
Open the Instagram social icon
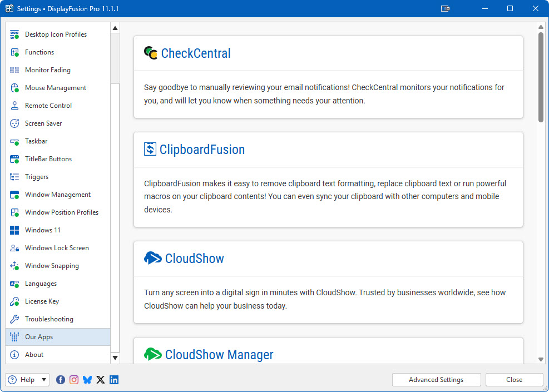[74, 380]
